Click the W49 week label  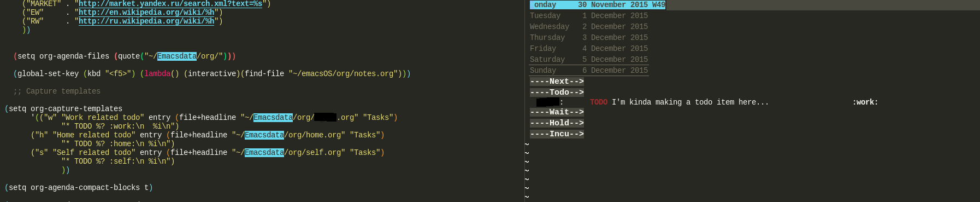point(659,5)
